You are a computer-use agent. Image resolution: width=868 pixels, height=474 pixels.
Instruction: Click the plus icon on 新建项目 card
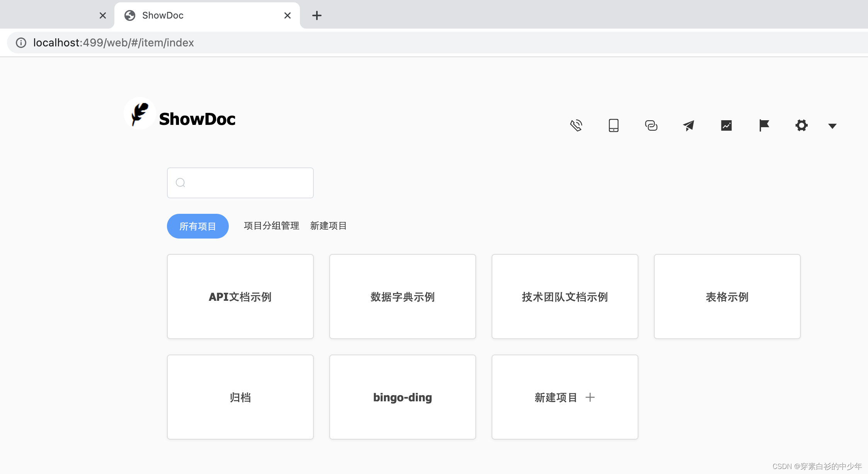[x=590, y=397]
